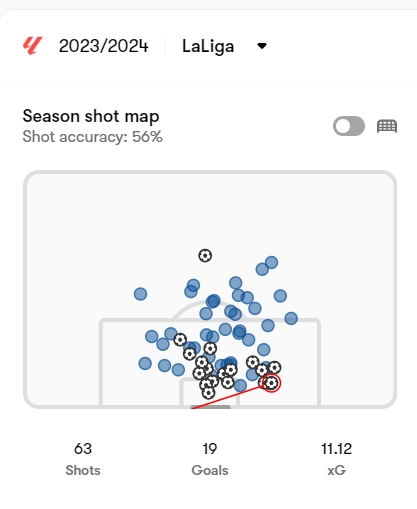The image size is (417, 509).
Task: Open the 2023/2024 season selector
Action: click(103, 46)
